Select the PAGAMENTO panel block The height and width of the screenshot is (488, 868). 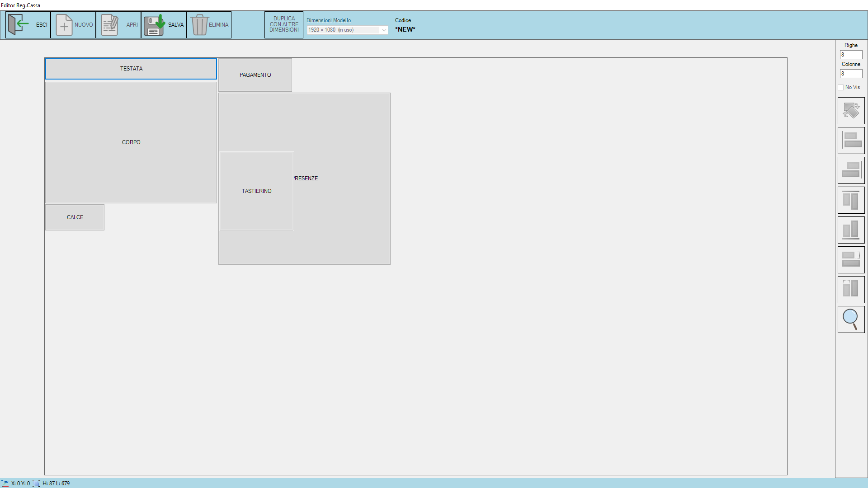(255, 75)
